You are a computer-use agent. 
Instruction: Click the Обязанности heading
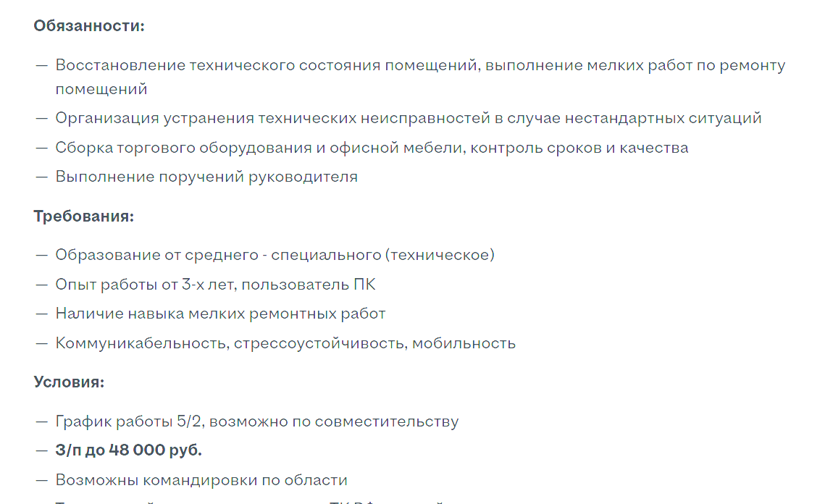coord(88,26)
